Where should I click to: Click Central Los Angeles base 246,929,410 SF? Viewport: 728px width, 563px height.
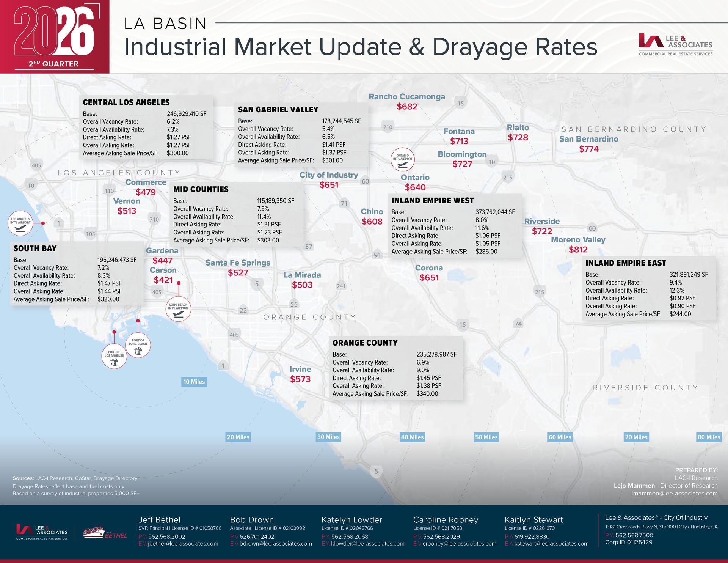coord(187,114)
